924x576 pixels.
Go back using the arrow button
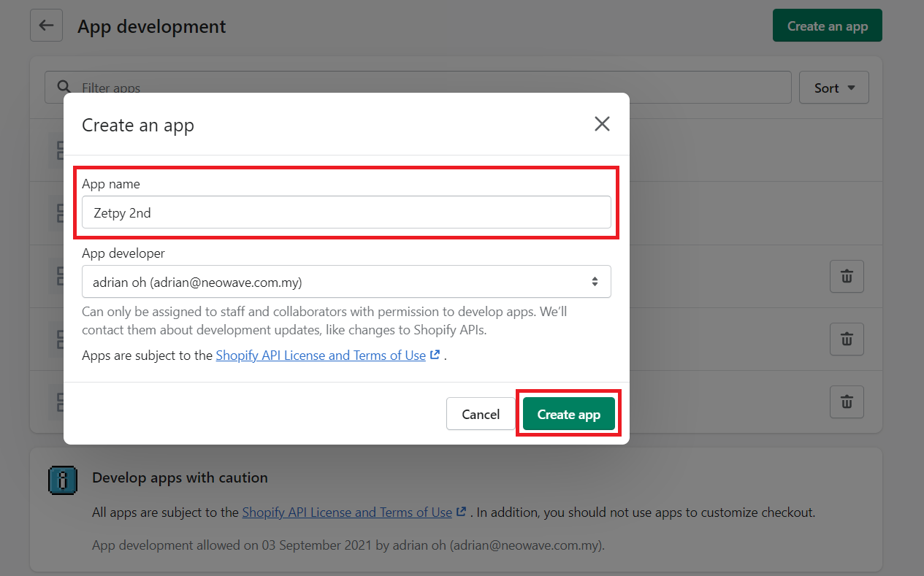pyautogui.click(x=46, y=26)
